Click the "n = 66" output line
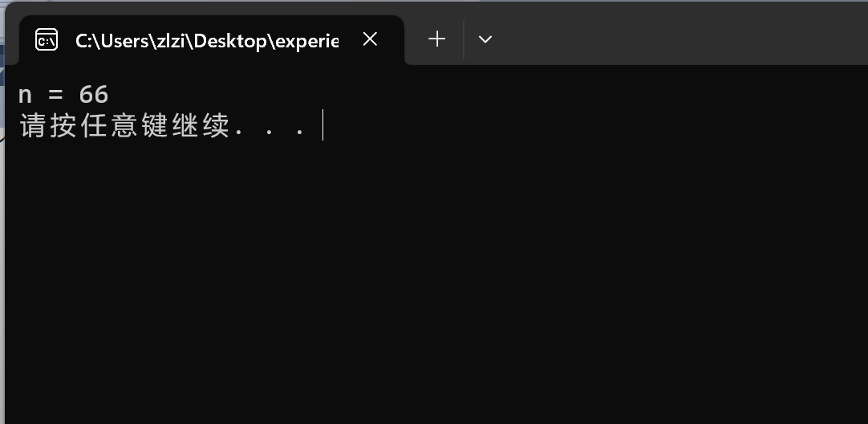Screen dimensions: 868x424 click(63, 95)
